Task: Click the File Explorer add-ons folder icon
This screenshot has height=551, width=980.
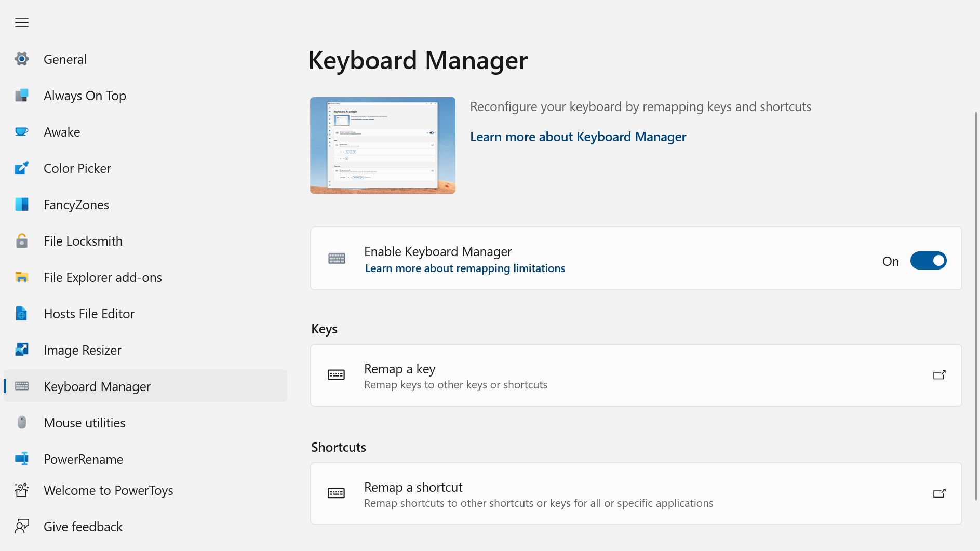Action: tap(21, 277)
